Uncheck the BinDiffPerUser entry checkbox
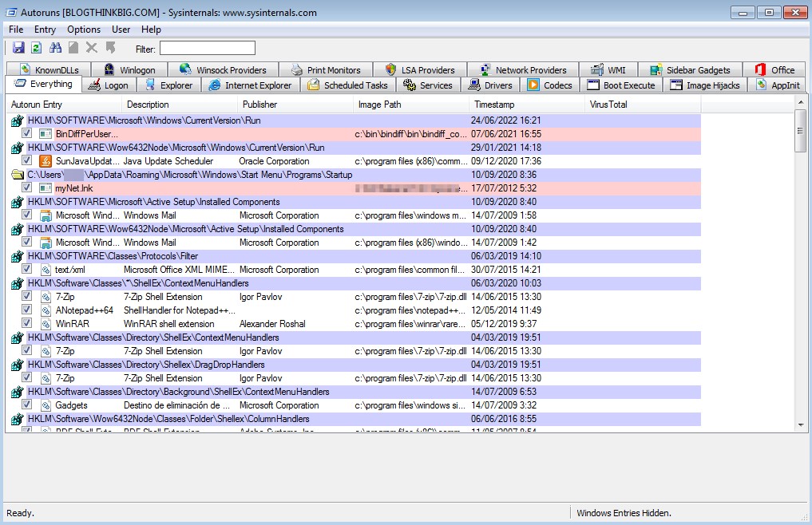This screenshot has width=812, height=525. pos(27,134)
